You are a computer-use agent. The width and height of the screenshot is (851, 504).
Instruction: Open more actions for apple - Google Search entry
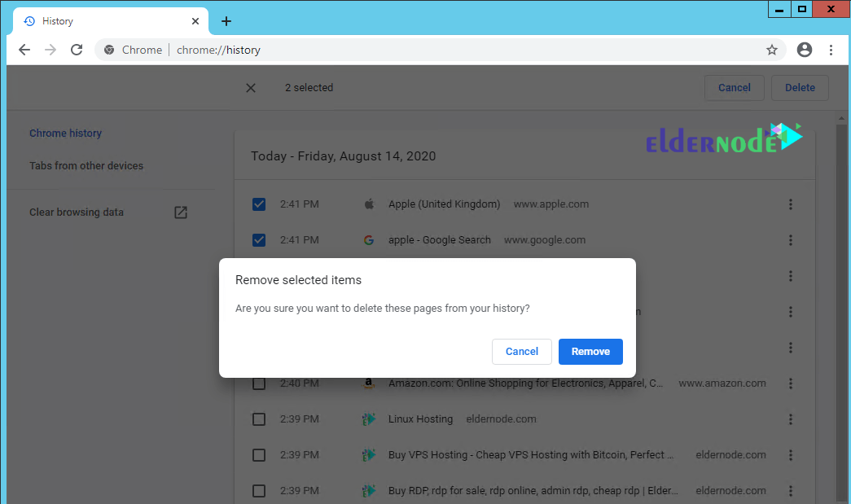point(790,240)
